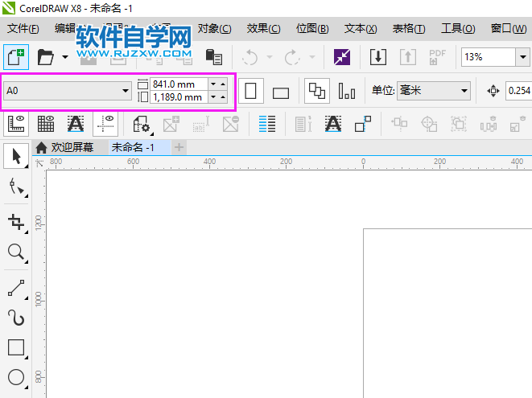This screenshot has width=532, height=398.
Task: Select the Pick tool arrow
Action: pyautogui.click(x=15, y=157)
